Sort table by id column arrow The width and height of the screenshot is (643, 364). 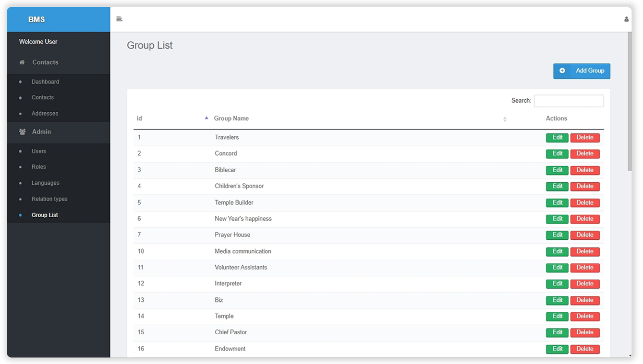pyautogui.click(x=206, y=118)
